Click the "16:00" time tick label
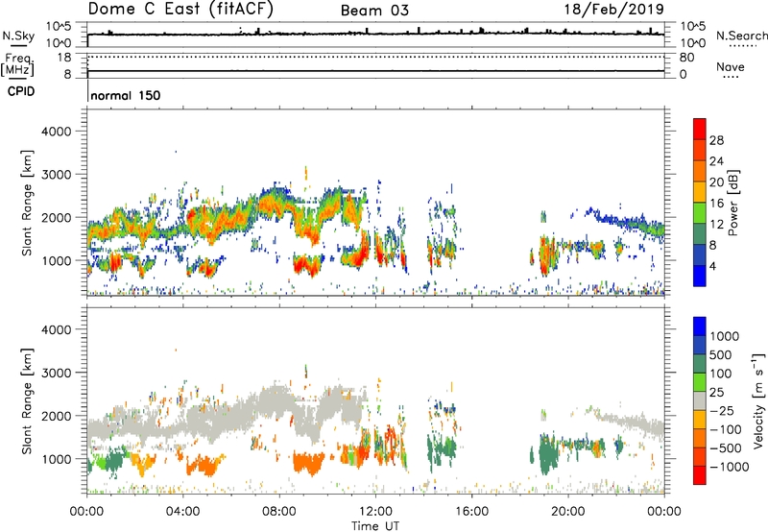Screen dimensions: 768x532 (471, 512)
